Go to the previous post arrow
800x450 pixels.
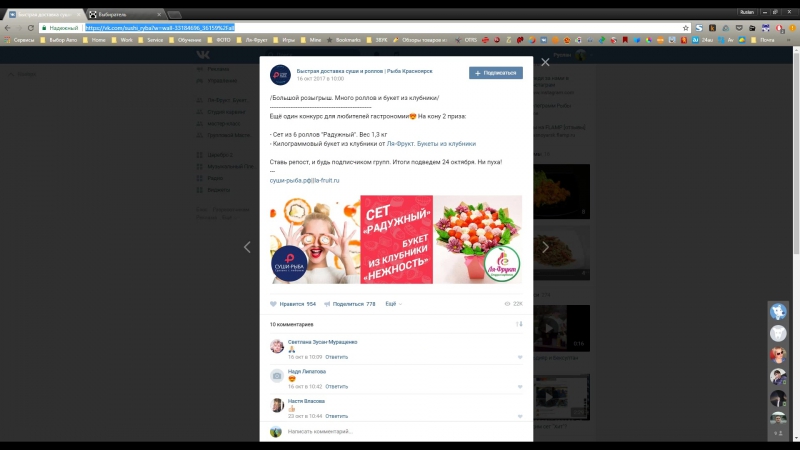point(247,247)
